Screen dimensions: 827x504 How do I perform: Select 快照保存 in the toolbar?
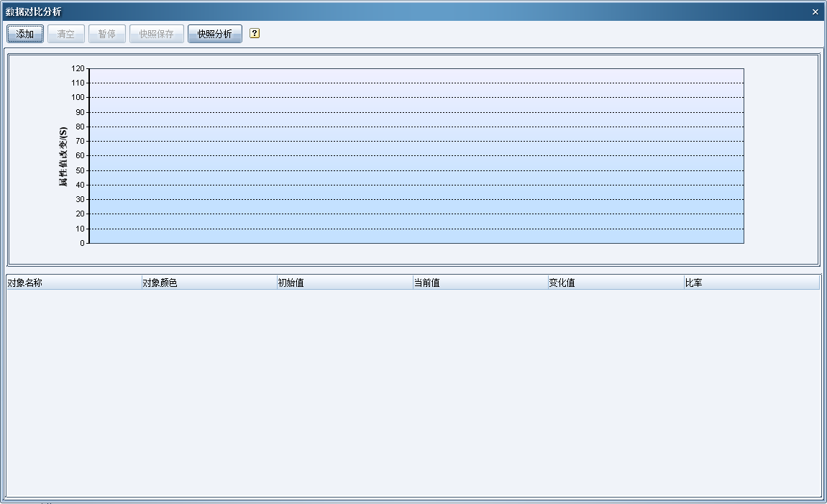[157, 34]
